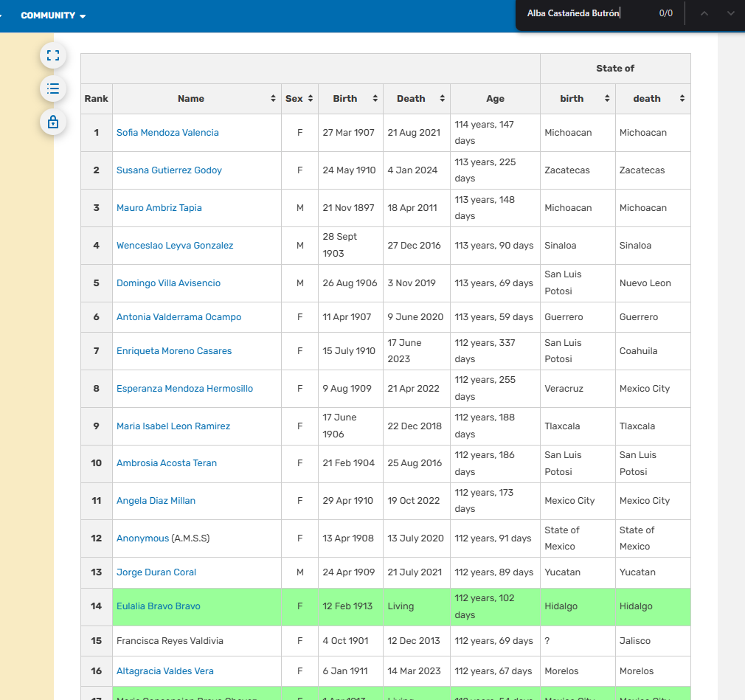Click the Rank column header

click(x=97, y=99)
